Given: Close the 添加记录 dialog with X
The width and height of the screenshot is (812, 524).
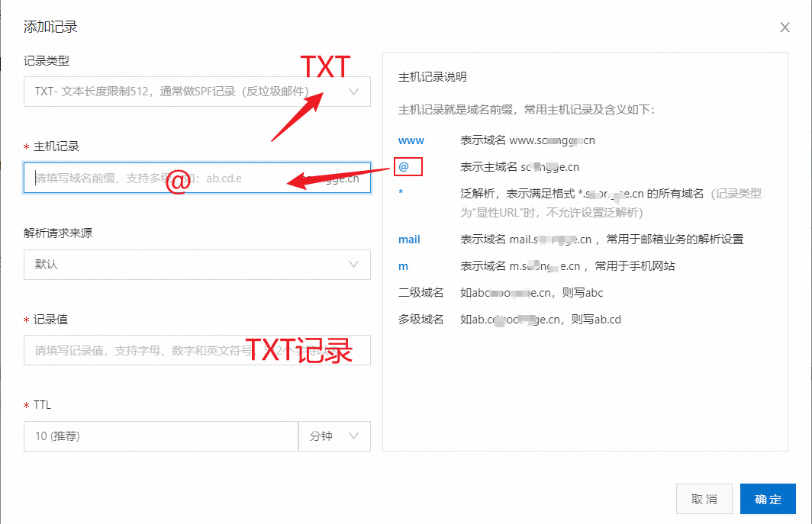Looking at the screenshot, I should [x=785, y=27].
